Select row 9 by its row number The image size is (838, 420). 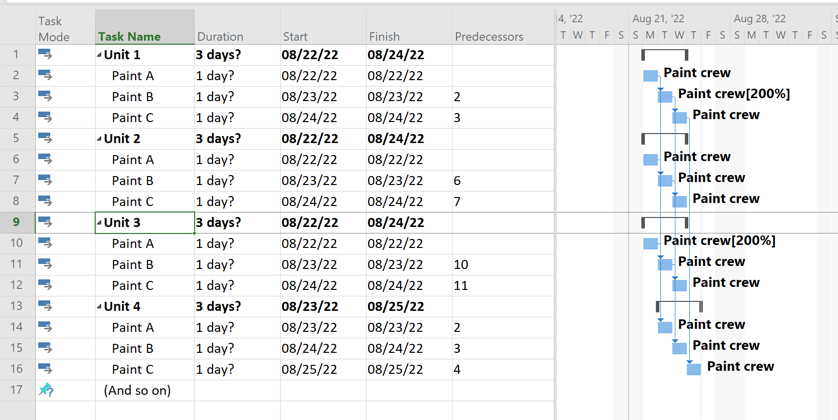[16, 222]
